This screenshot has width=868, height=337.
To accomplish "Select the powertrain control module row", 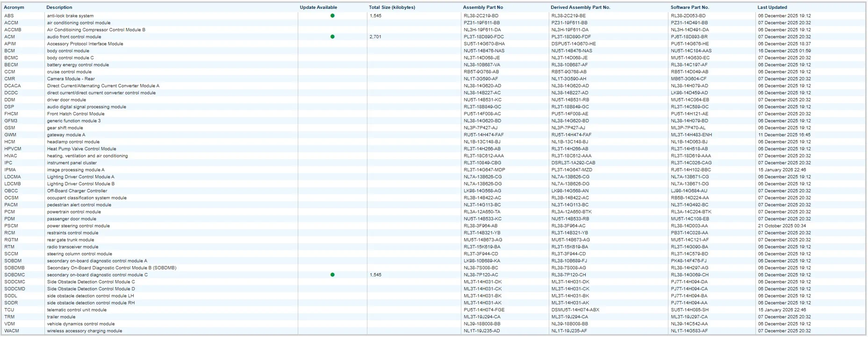I will tap(74, 212).
